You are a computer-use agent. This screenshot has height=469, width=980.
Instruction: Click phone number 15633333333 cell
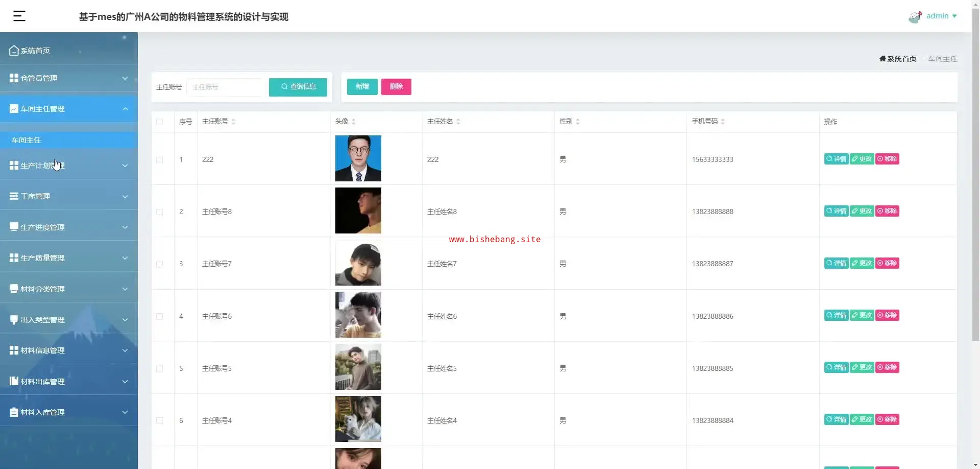(x=713, y=159)
